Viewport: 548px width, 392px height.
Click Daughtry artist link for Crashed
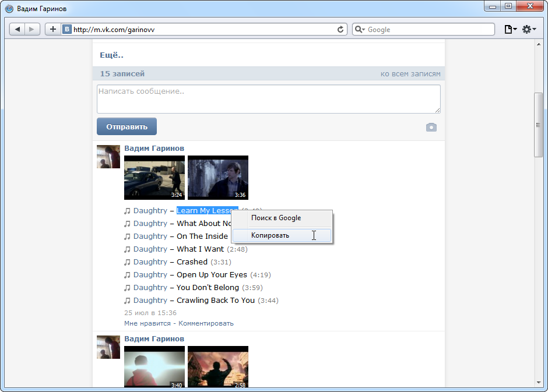[150, 262]
